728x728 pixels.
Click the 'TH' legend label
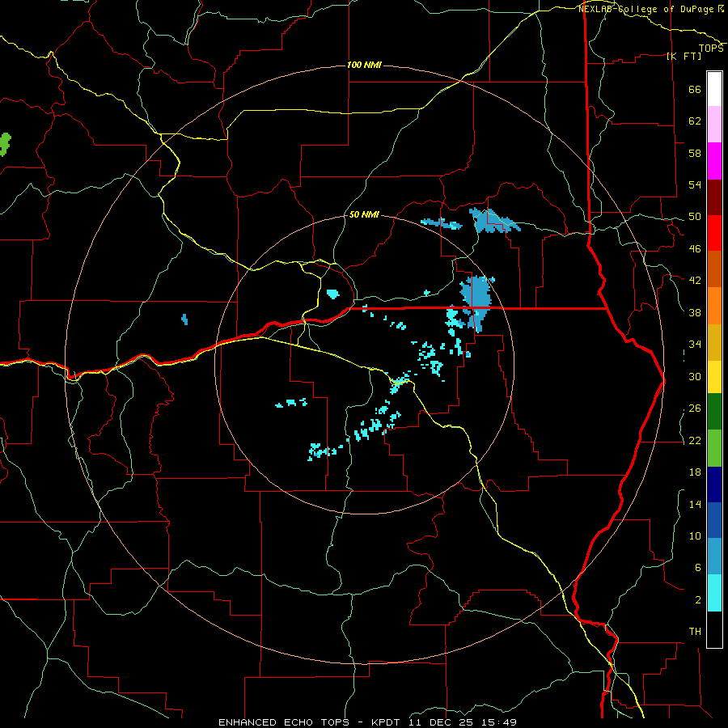pyautogui.click(x=695, y=632)
